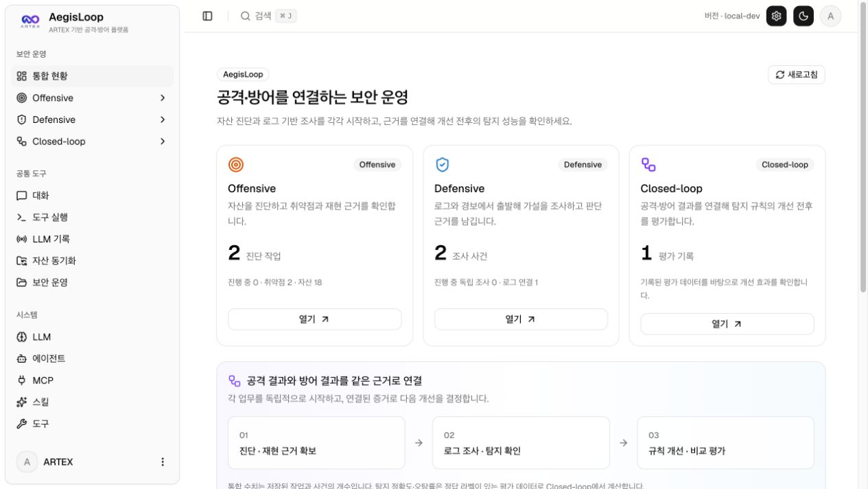The height and width of the screenshot is (489, 868).
Task: Click step 01 진단 · 재현 근거 확보 box
Action: (x=316, y=443)
